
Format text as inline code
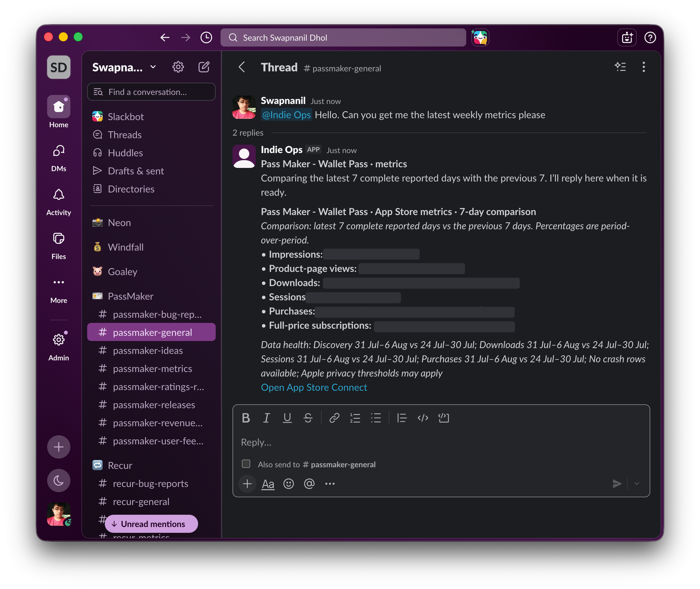click(x=423, y=418)
